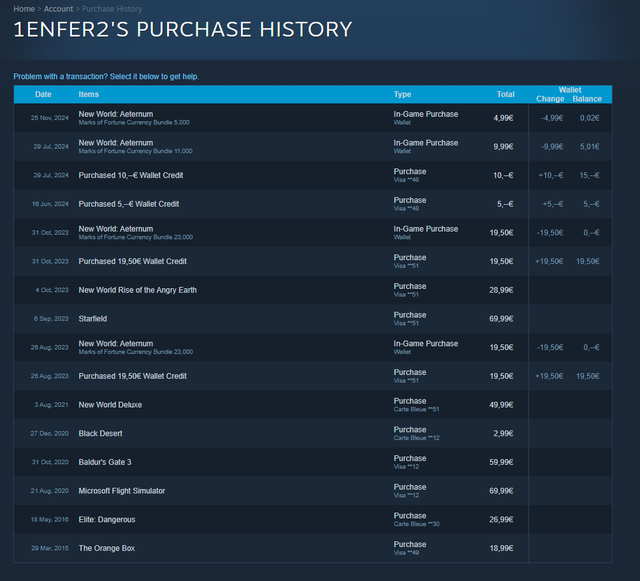Click the 5,01€ wallet balance
Screen dimensions: 640x581
[589, 147]
